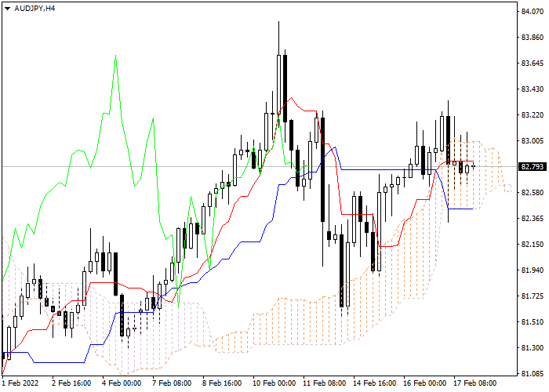Click the 83.220 price scale value
Screen dimensions: 549x392
pyautogui.click(x=533, y=115)
